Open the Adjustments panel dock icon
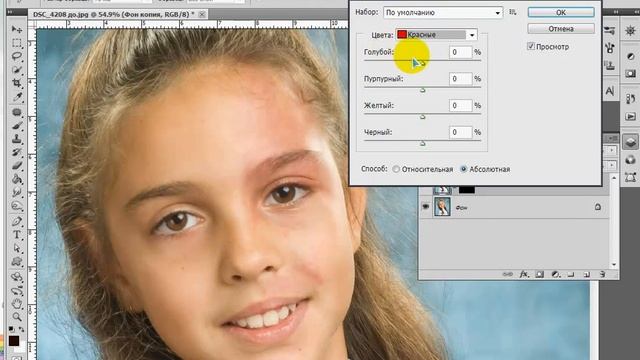Screen dimensions: 640x360 pos(631,56)
